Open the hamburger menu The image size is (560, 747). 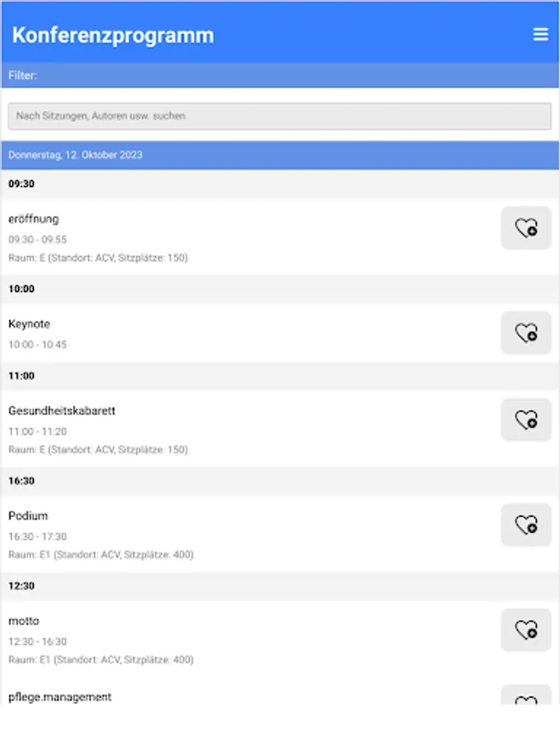click(540, 34)
